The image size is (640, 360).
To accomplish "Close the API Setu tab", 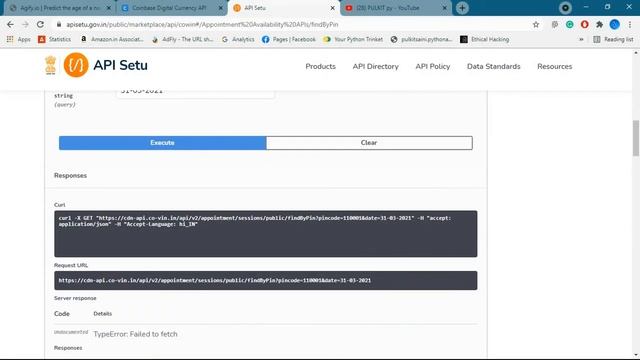I will pyautogui.click(x=333, y=8).
